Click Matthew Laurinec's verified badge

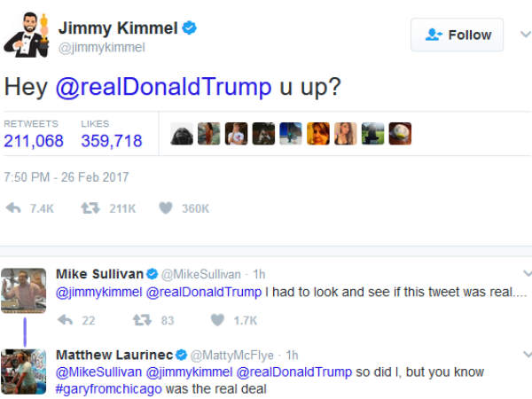point(180,355)
